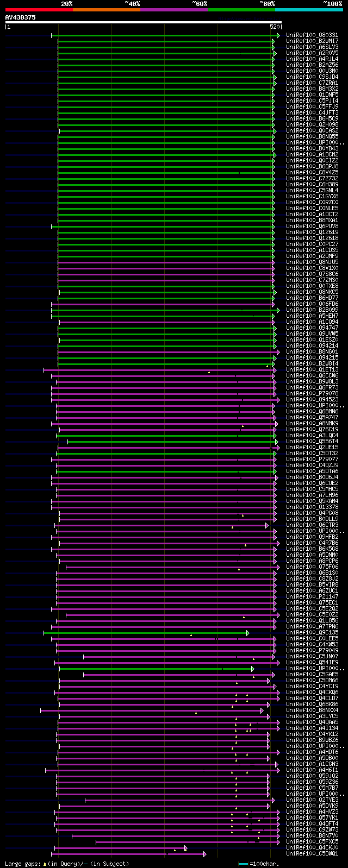
Task: Select hit label UniRef100_Q6CTR3
Action: click(x=312, y=525)
